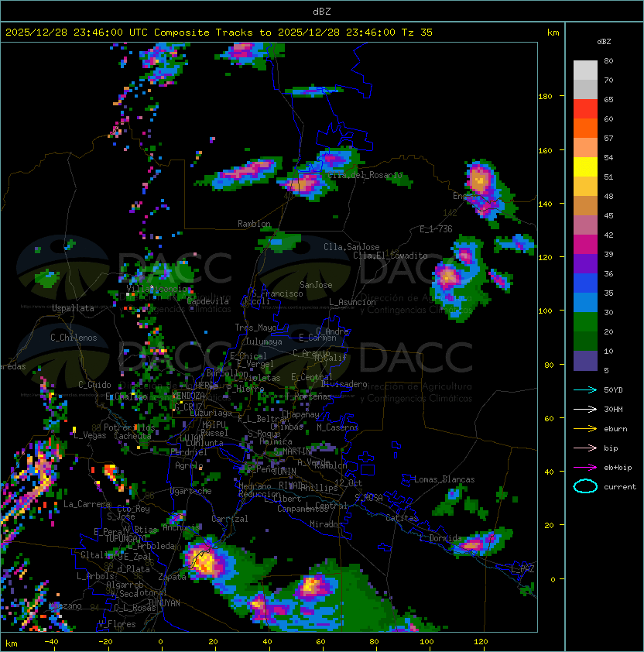Viewport: 644px width, 652px height.
Task: Select the bright yellow 51-54 dBZ swatch
Action: [x=585, y=167]
